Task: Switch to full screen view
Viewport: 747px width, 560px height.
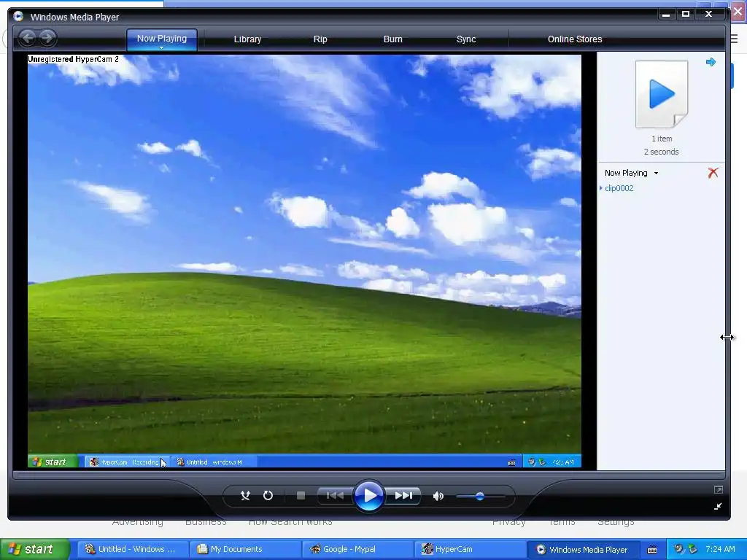Action: [718, 489]
